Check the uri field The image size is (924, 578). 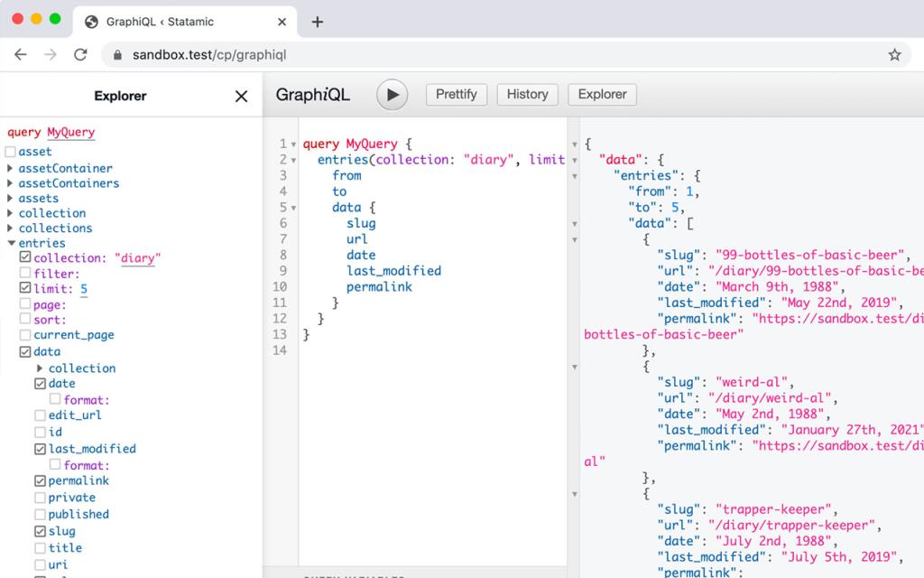(40, 564)
